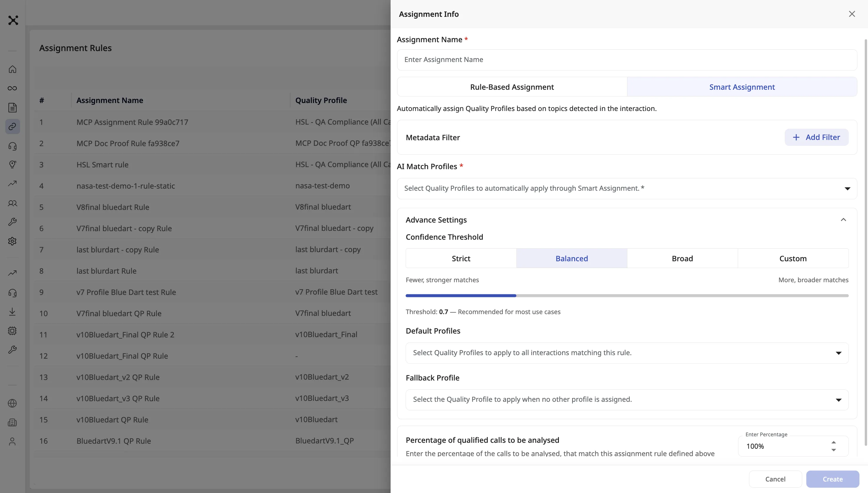Switch to Smart Assignment tab
This screenshot has height=493, width=868.
(x=742, y=87)
